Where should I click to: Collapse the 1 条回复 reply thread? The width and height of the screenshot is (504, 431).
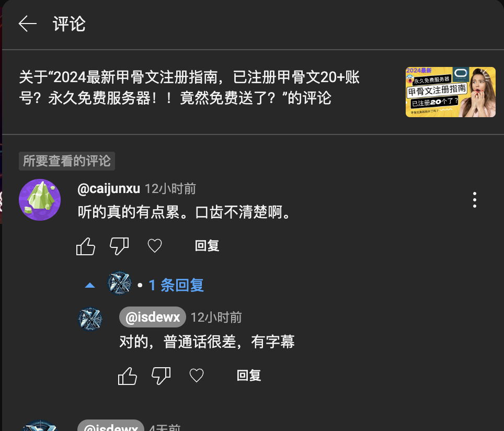point(176,285)
